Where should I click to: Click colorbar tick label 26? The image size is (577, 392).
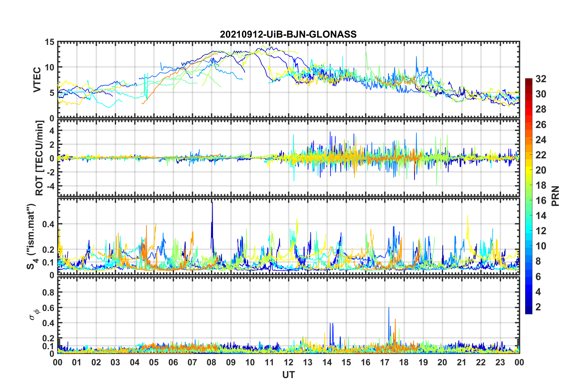click(x=541, y=125)
